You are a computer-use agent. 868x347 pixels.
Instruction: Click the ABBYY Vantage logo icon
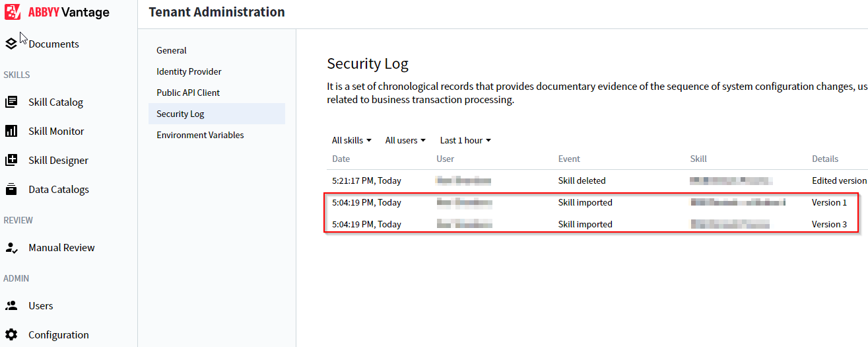13,12
